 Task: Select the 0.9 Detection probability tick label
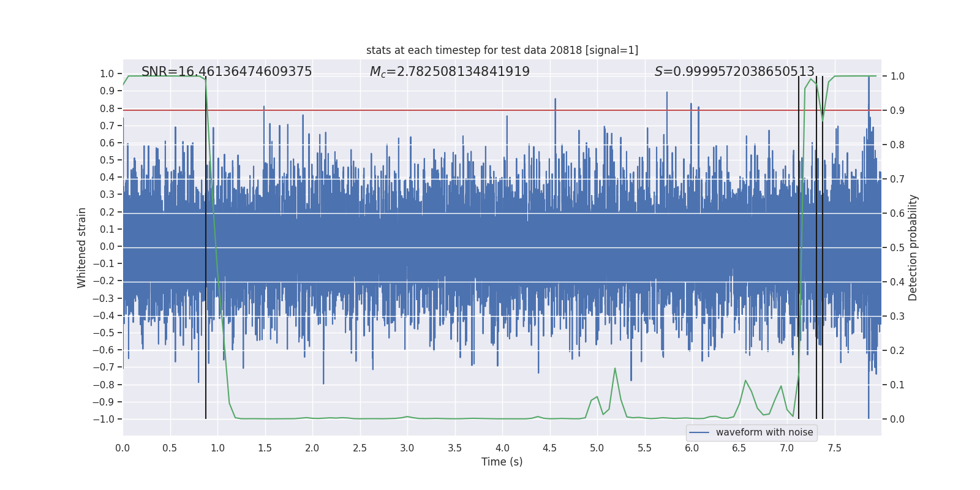897,110
